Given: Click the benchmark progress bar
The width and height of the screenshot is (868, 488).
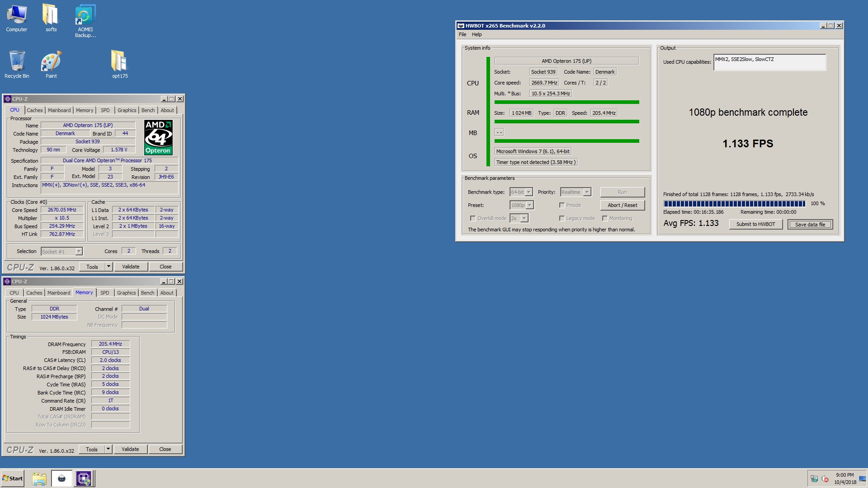Looking at the screenshot, I should click(x=734, y=204).
